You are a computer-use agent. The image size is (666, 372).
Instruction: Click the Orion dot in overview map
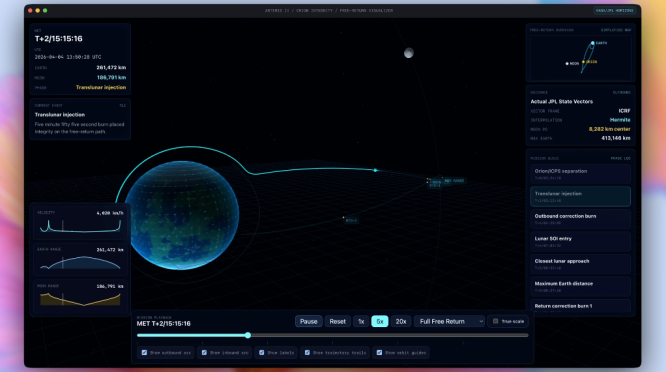coord(584,62)
